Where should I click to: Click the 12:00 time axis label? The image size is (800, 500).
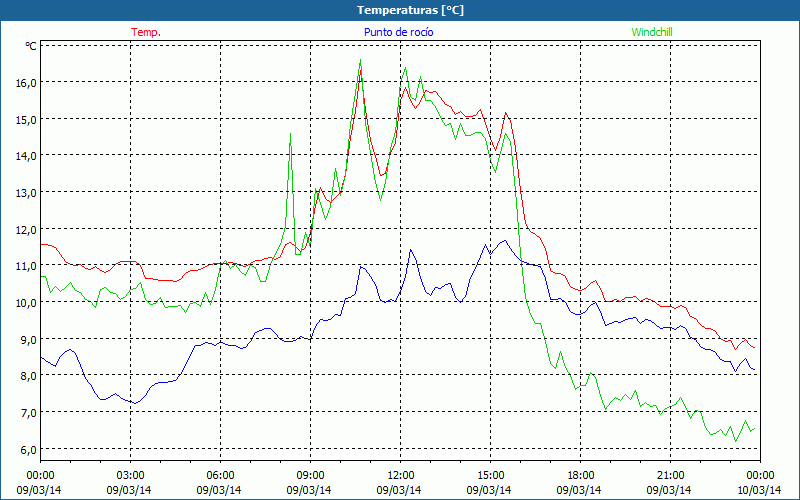pyautogui.click(x=401, y=476)
